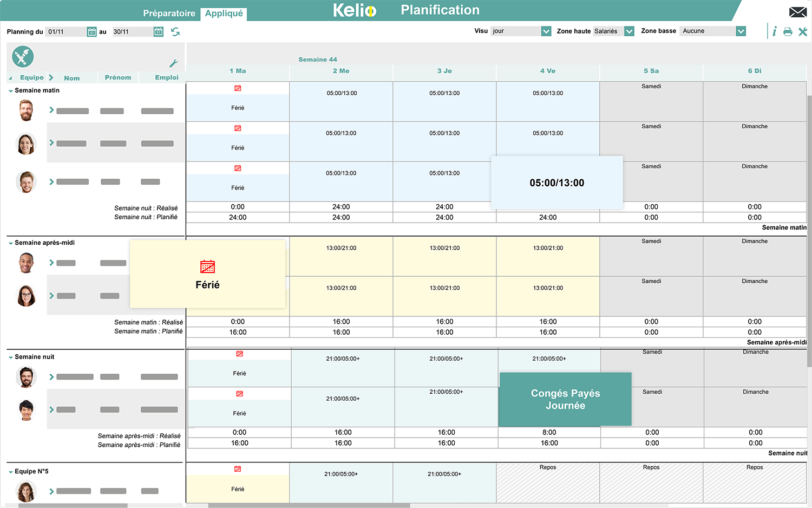Viewport: 812px width, 508px height.
Task: Collapse the Semaine matin team group
Action: click(9, 90)
